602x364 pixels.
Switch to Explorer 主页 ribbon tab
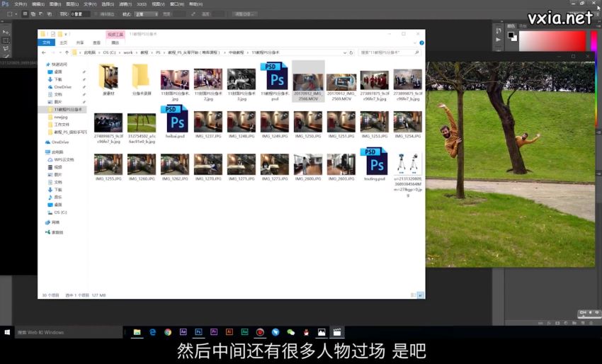64,42
